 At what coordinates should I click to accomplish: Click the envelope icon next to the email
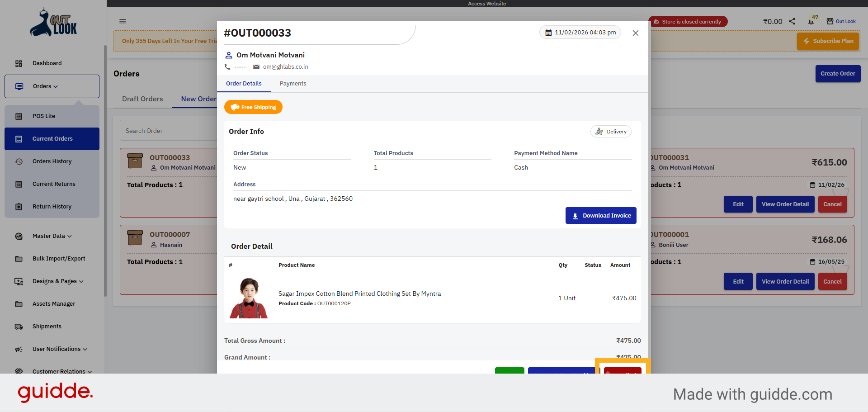point(256,67)
